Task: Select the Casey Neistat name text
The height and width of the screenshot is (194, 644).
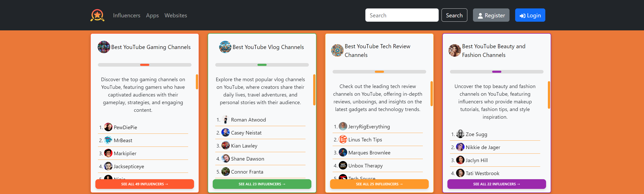Action: (246, 133)
